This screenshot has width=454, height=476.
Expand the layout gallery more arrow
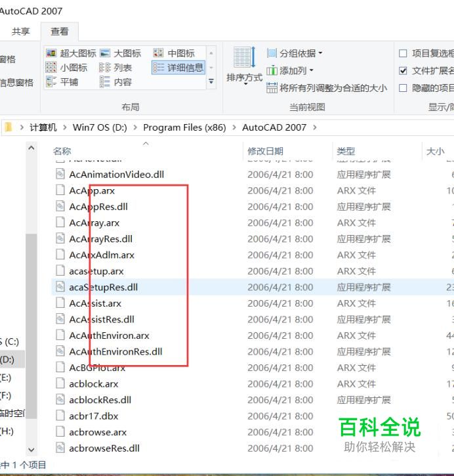tap(211, 81)
